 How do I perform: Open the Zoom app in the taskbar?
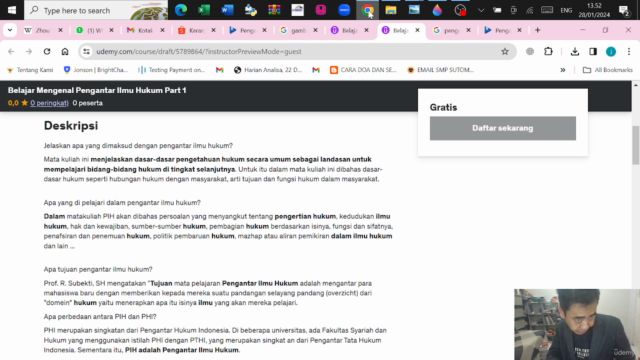[x=344, y=10]
